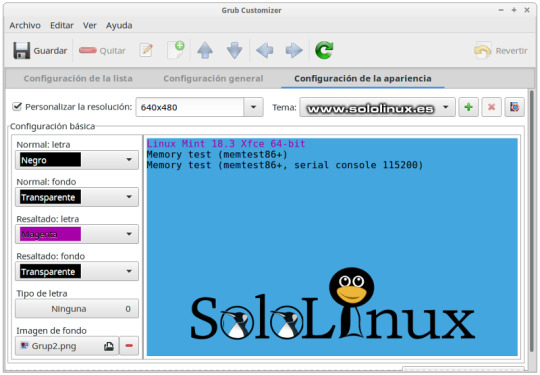This screenshot has height=375, width=540.
Task: Select Configuración de la apariencia tab
Action: 363,79
